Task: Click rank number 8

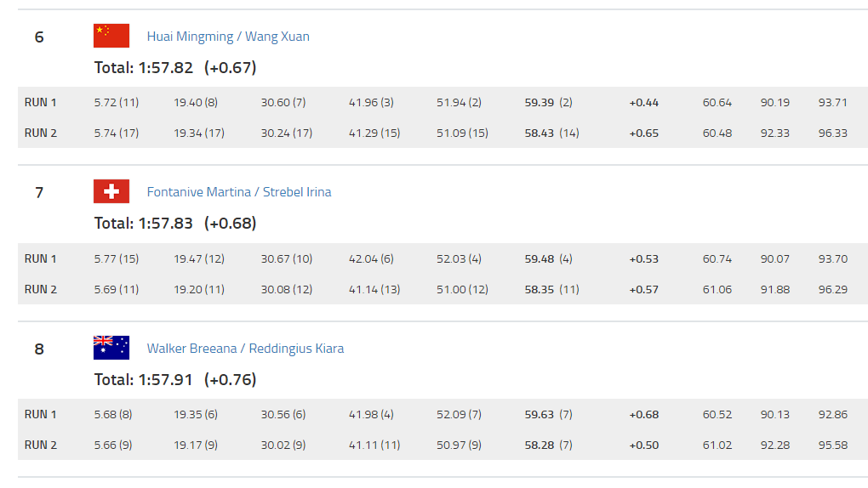Action: (39, 349)
